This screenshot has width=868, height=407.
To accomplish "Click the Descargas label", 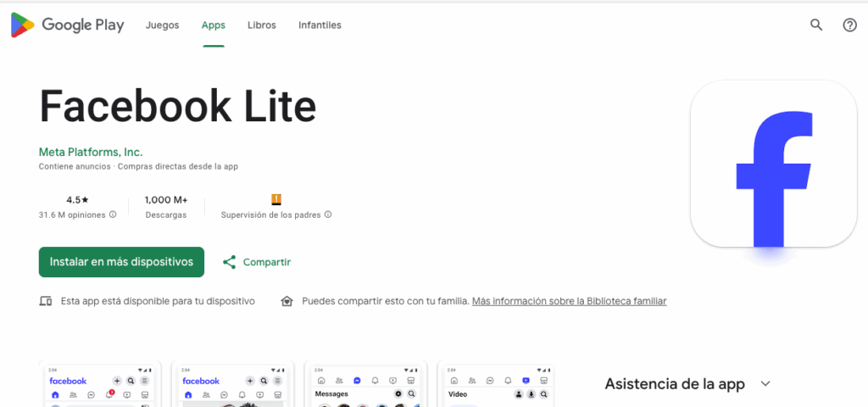I will [x=166, y=215].
